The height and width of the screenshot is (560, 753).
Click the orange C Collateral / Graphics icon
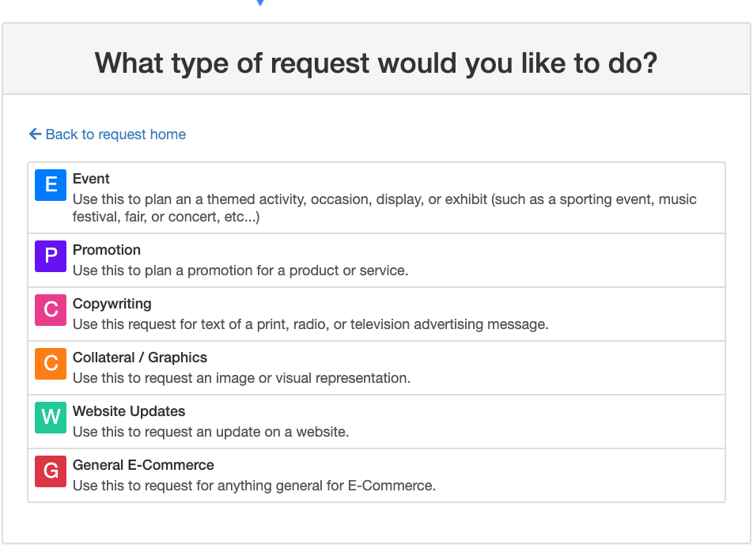pos(50,365)
